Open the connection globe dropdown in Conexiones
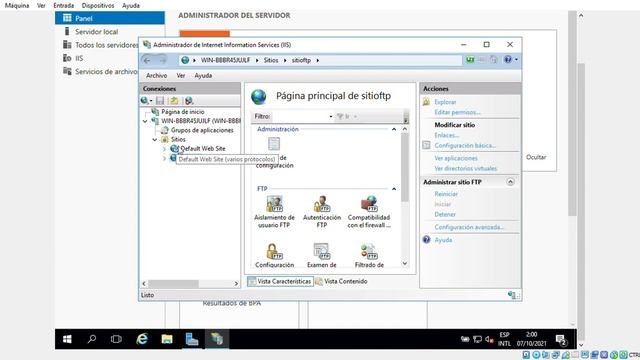640x360 pixels. 146,100
